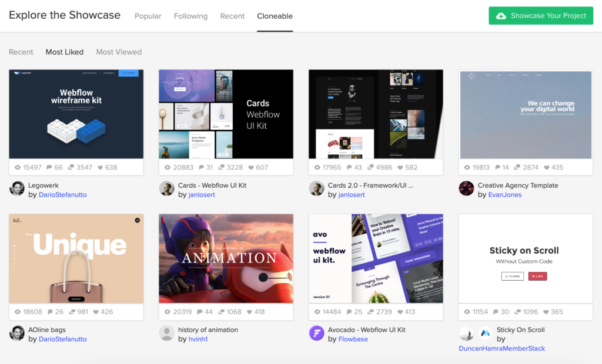
Task: Click heart icon next to 582 likes
Action: point(400,168)
